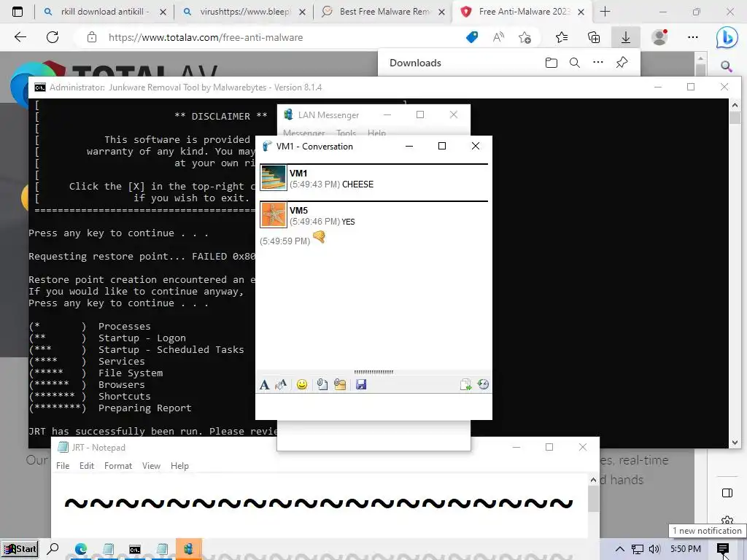Click the message input box in VM1 Conversation
The width and height of the screenshot is (747, 560).
pos(373,405)
